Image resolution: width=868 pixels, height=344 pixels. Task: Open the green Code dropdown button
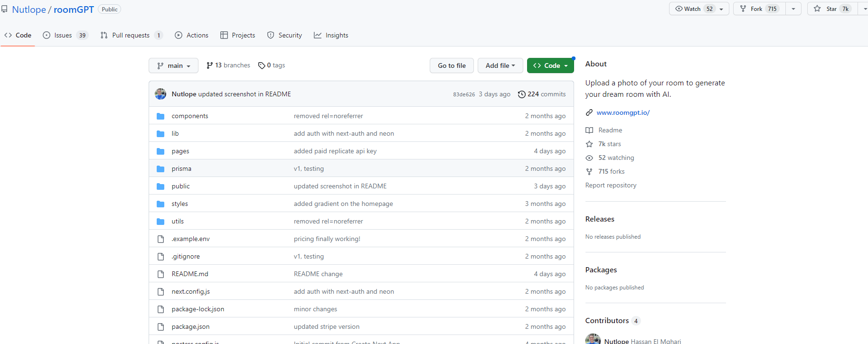(x=550, y=65)
